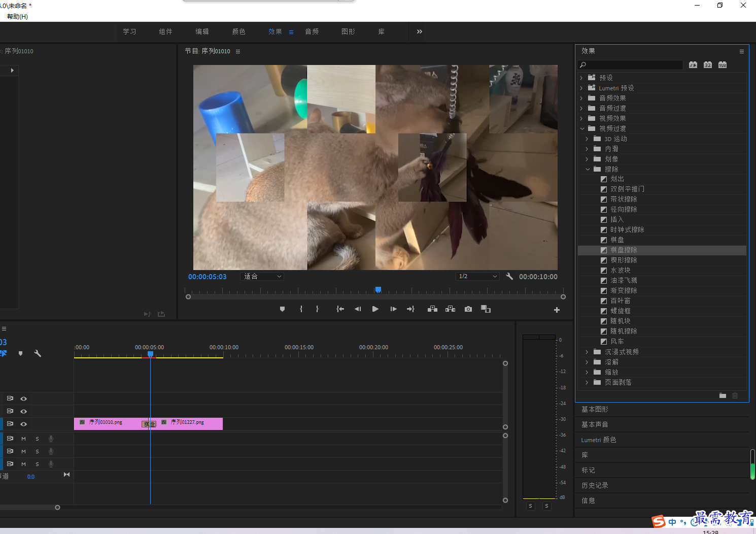Add a marker in the Program monitor
Screen dimensions: 756x534
click(x=283, y=309)
